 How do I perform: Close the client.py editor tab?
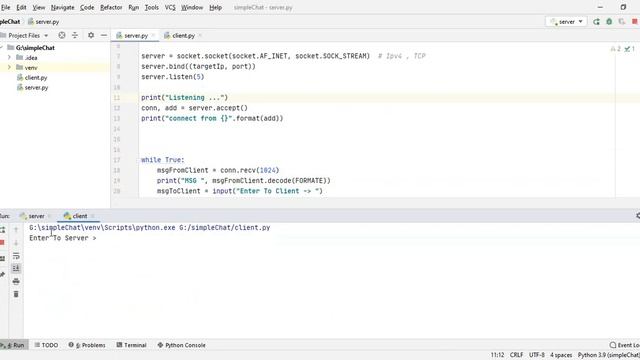point(200,36)
